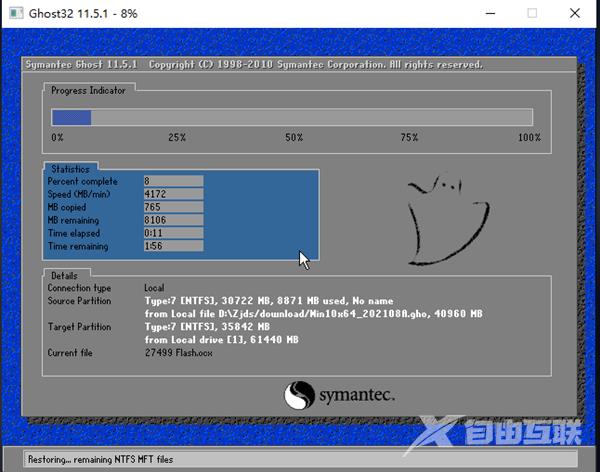Click the Statistics panel header

[70, 169]
